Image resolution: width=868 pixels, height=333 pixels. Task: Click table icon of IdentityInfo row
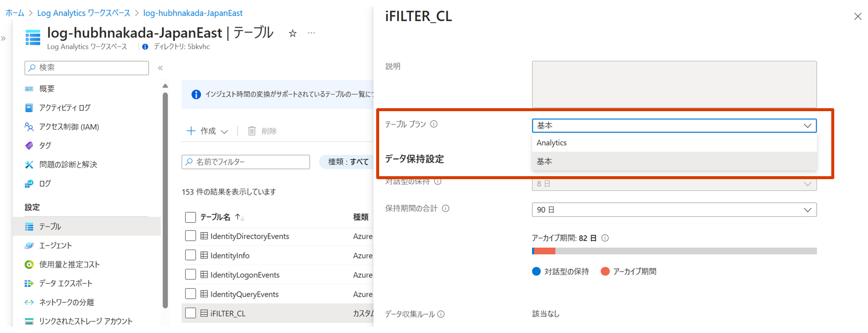(x=204, y=256)
